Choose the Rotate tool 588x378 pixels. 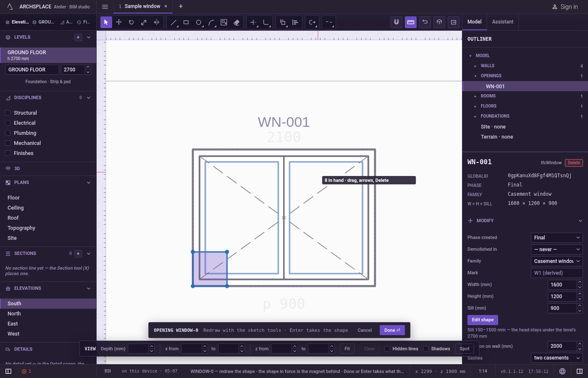click(131, 22)
